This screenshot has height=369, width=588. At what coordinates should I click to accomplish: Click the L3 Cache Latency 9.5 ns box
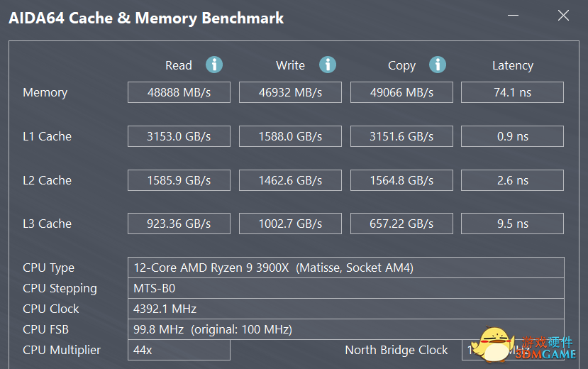point(512,224)
